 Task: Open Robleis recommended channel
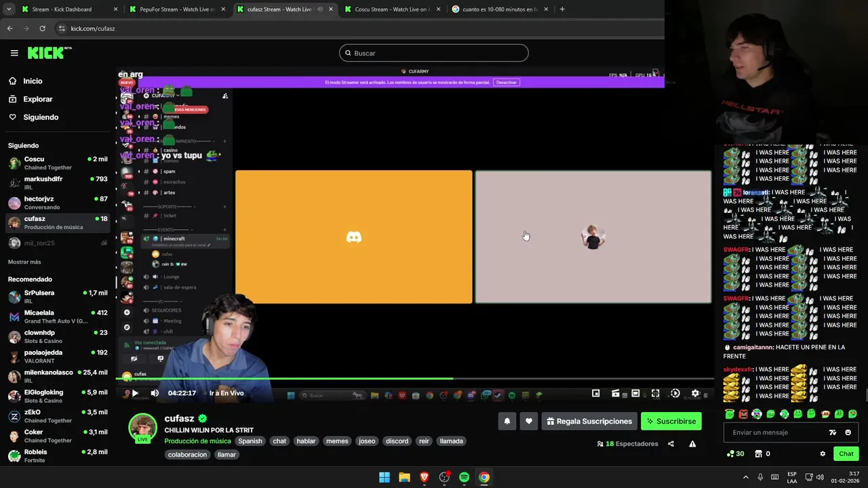pyautogui.click(x=58, y=455)
